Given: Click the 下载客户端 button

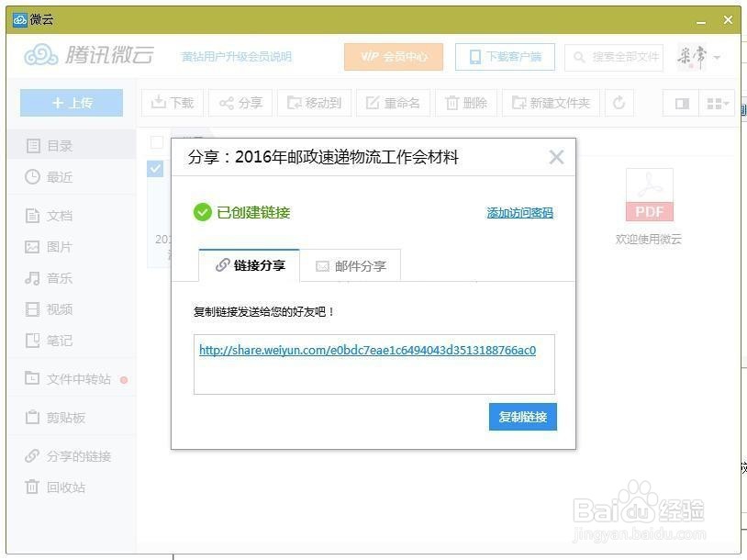Looking at the screenshot, I should coord(505,57).
